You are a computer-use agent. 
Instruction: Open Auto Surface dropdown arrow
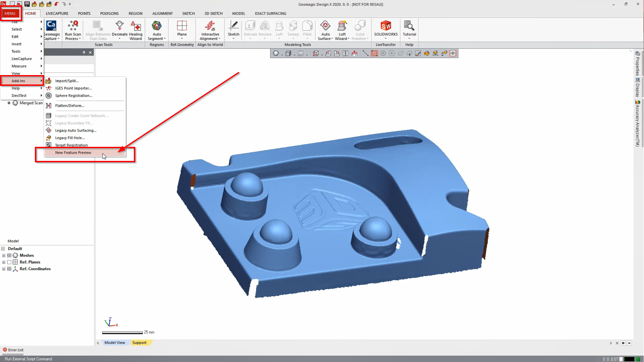332,39
